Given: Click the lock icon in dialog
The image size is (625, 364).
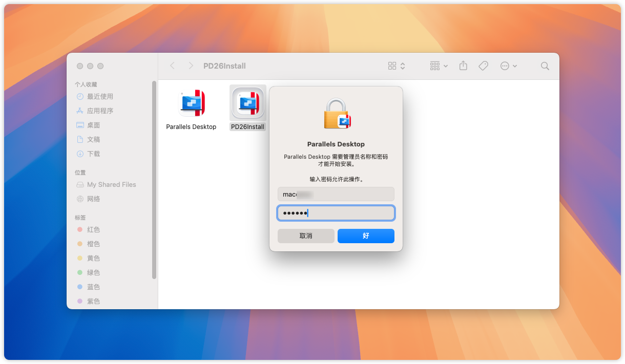Looking at the screenshot, I should pos(336,114).
